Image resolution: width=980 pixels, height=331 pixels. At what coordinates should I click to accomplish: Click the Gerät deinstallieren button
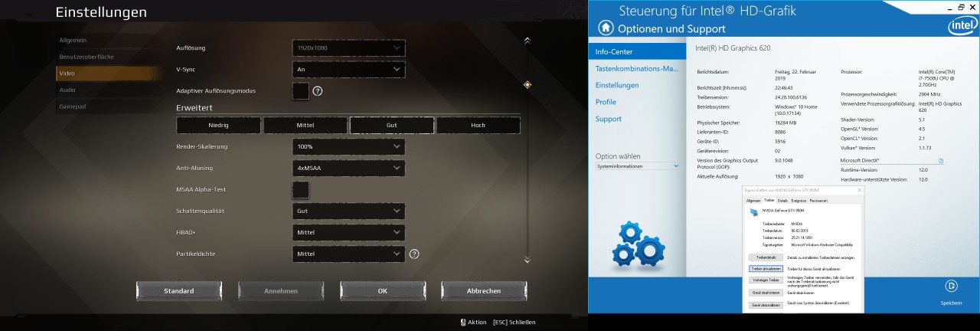[x=766, y=305]
